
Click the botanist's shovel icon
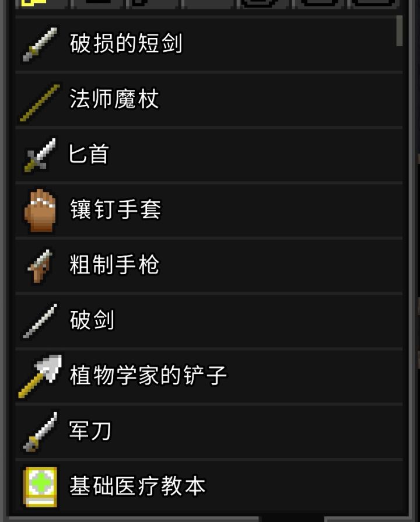[40, 376]
